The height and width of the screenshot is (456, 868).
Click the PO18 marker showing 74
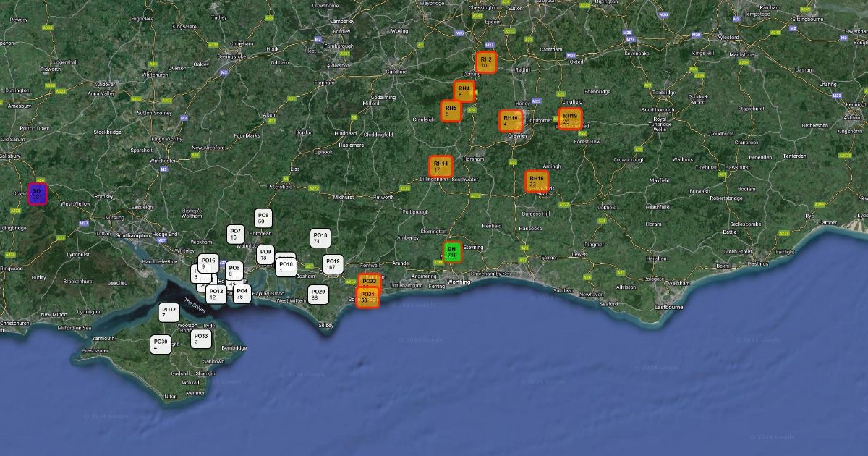click(320, 238)
